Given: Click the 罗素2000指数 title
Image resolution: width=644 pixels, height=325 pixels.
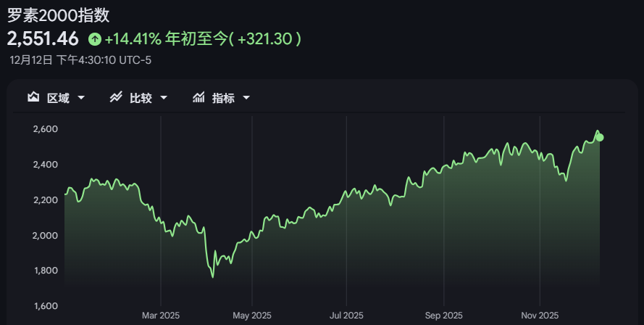Looking at the screenshot, I should (x=59, y=15).
